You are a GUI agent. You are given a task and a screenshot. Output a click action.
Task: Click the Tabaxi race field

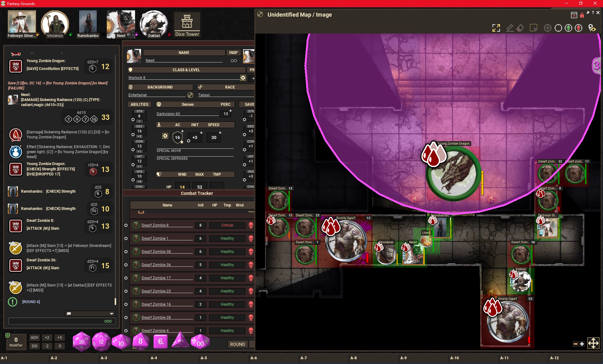pos(225,95)
